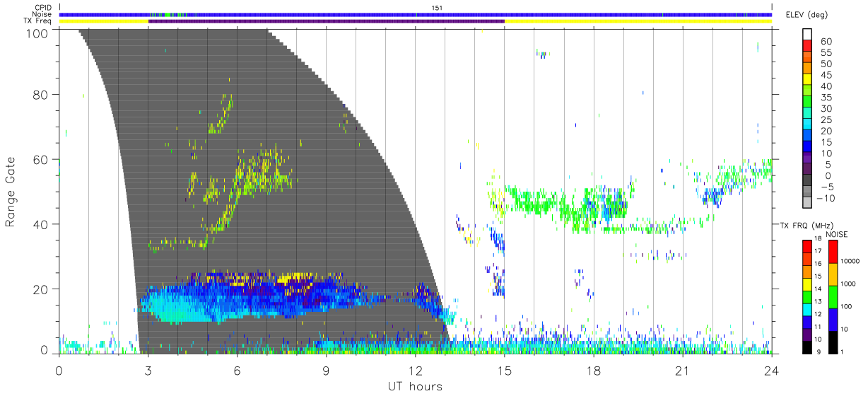
Task: Click the first yellow TX Freq strip segment before 3 UT
Action: click(104, 21)
